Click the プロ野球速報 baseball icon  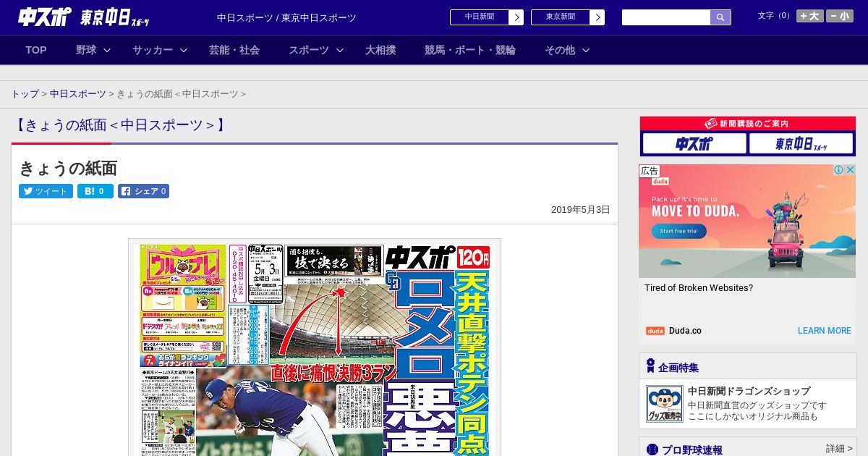(x=652, y=449)
